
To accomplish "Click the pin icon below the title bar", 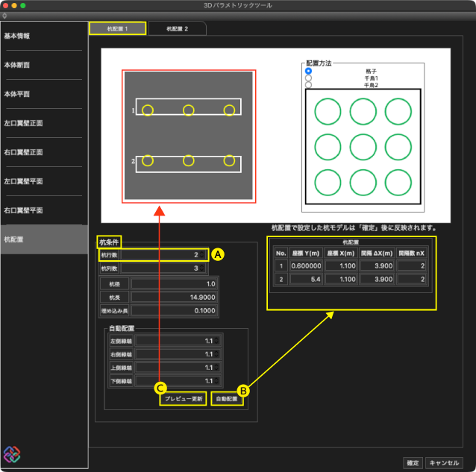I will click(x=4, y=16).
